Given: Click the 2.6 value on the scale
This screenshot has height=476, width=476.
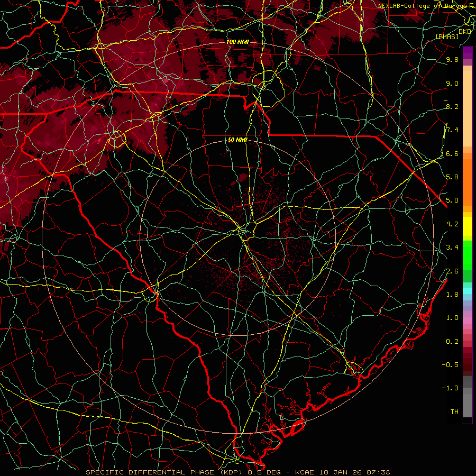Looking at the screenshot, I should pos(452,271).
